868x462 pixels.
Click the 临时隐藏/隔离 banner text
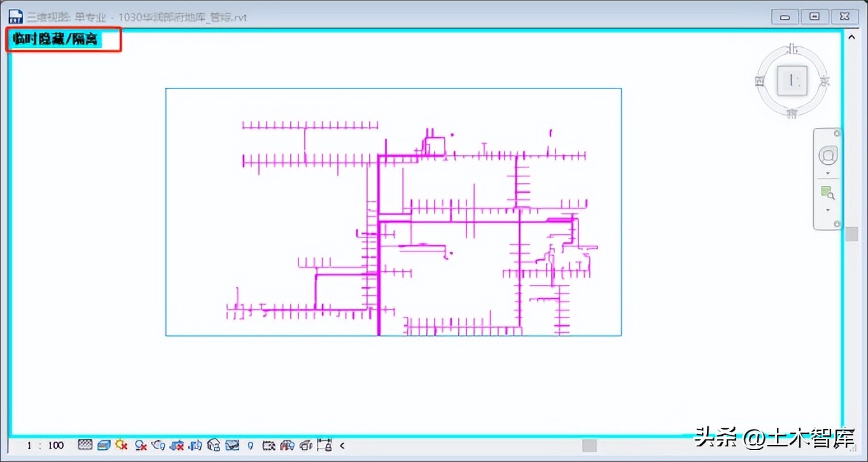(x=57, y=39)
